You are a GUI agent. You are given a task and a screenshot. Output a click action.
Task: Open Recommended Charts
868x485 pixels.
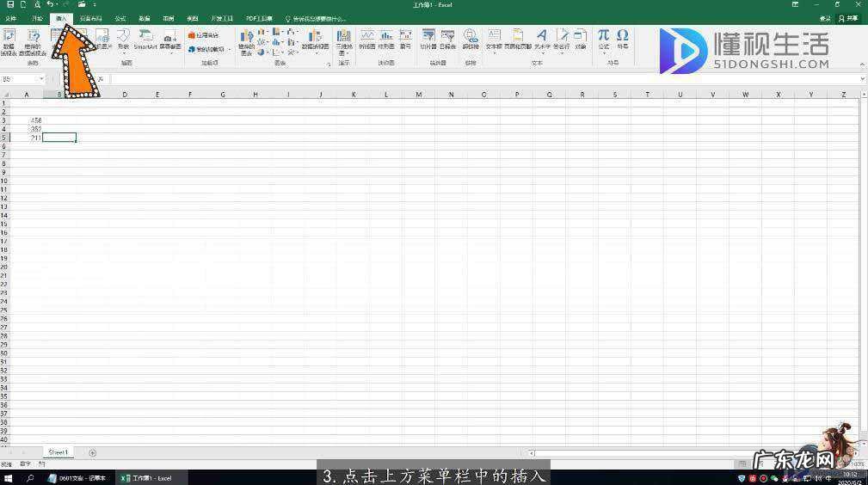pyautogui.click(x=246, y=43)
